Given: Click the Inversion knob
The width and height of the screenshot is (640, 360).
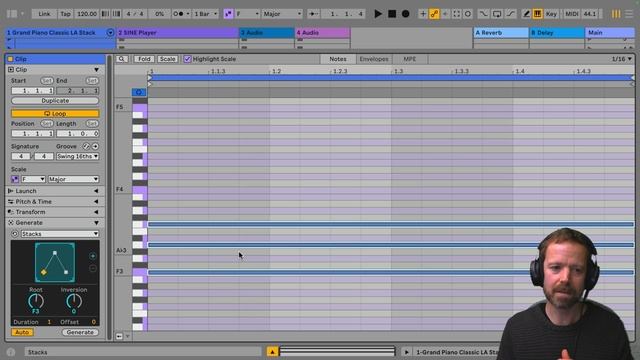Looking at the screenshot, I should click(x=74, y=301).
